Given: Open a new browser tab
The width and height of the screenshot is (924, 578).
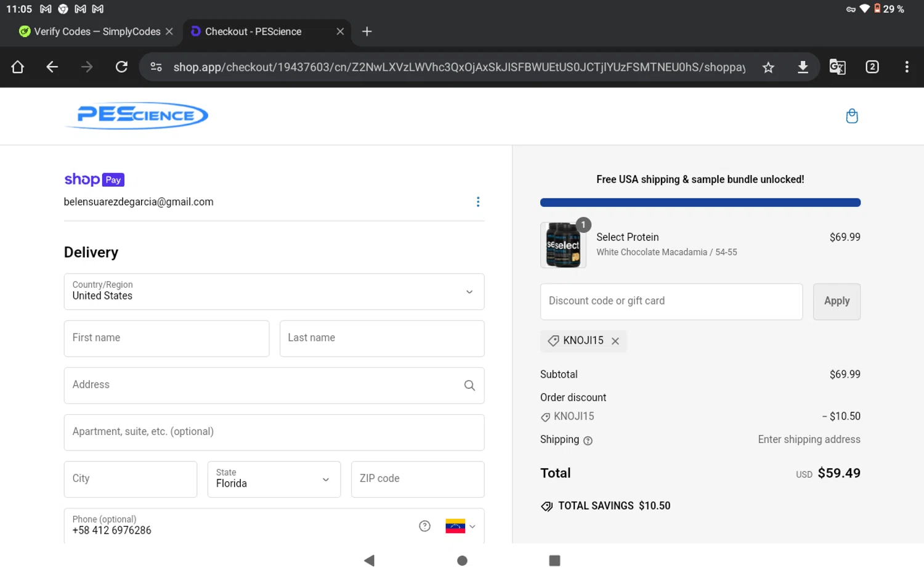Looking at the screenshot, I should (367, 31).
